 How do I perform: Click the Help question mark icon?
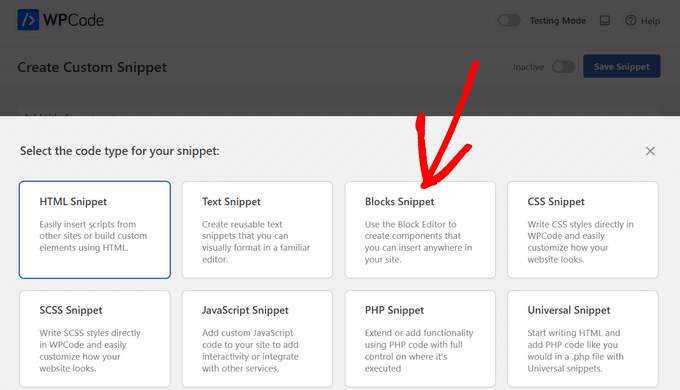tap(631, 20)
